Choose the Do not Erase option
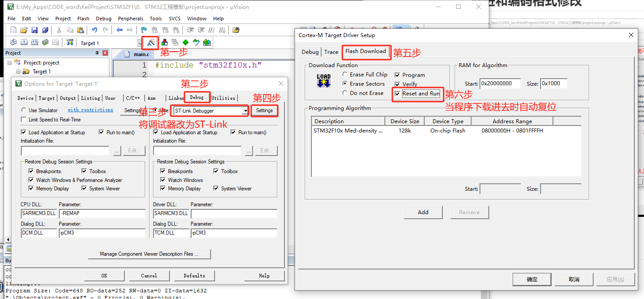This screenshot has height=299, width=644. (345, 93)
